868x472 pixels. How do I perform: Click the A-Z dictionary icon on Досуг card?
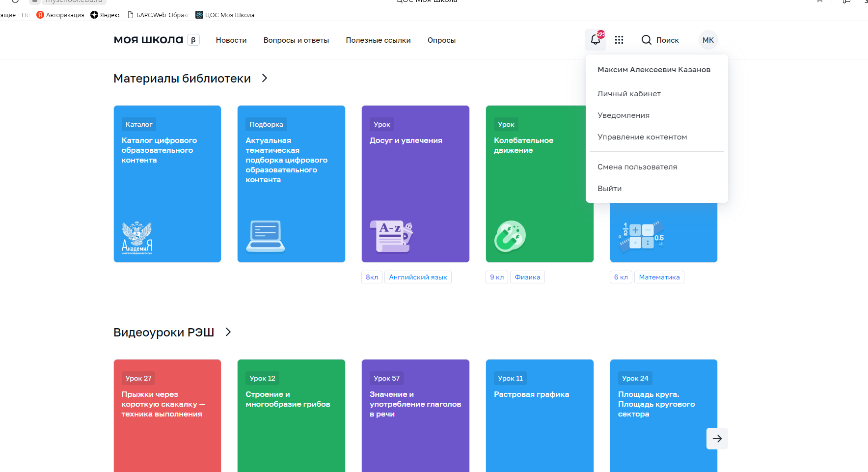[391, 236]
